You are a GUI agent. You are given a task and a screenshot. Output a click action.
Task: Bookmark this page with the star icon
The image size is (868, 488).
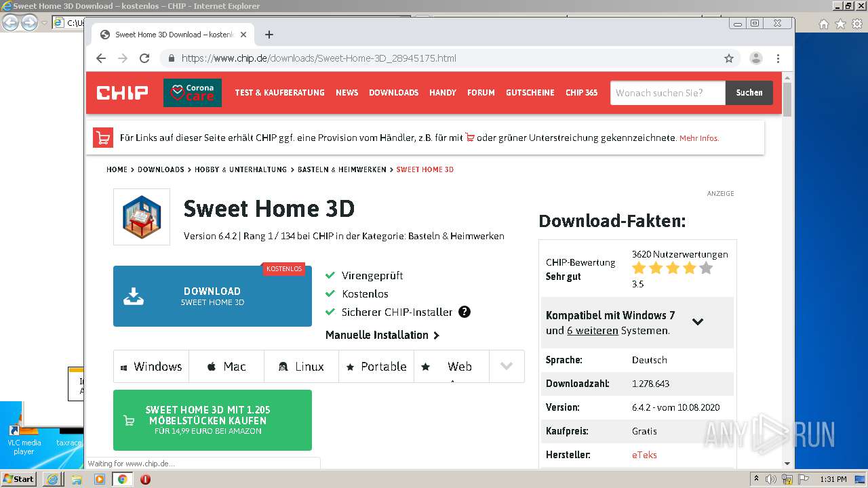pyautogui.click(x=729, y=58)
